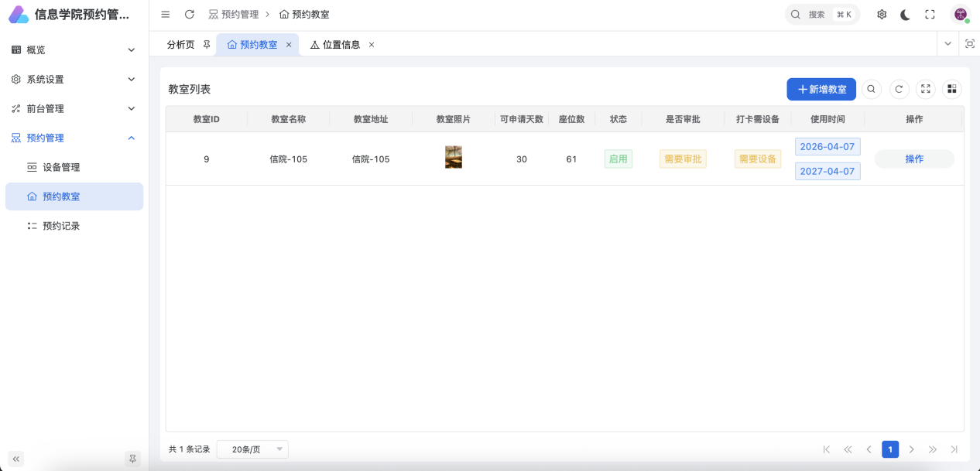Click the 新增教室 button

tap(821, 90)
